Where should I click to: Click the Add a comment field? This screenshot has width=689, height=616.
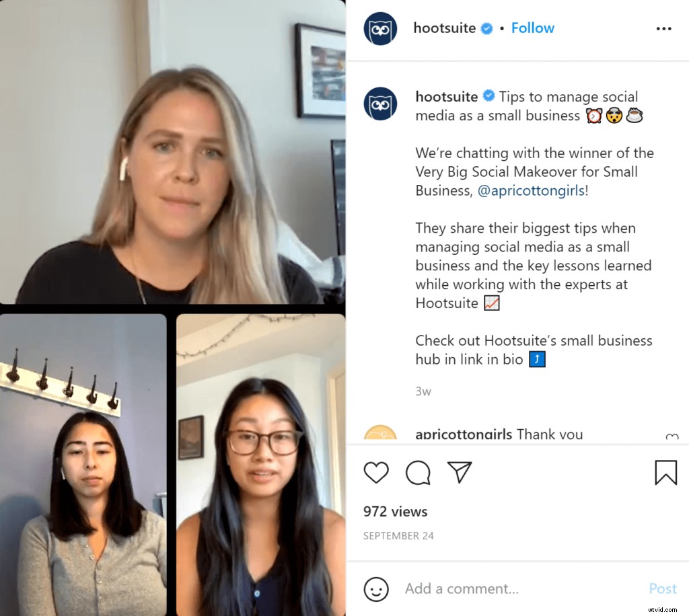(519, 589)
